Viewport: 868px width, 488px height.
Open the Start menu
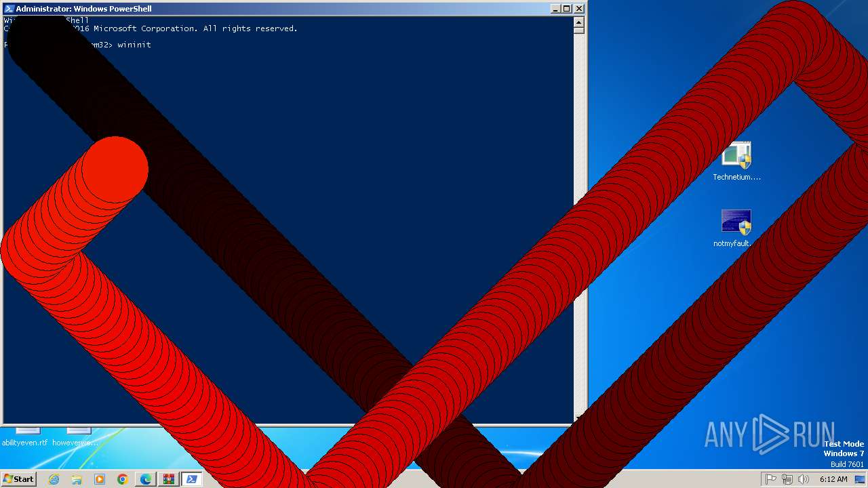click(x=18, y=479)
